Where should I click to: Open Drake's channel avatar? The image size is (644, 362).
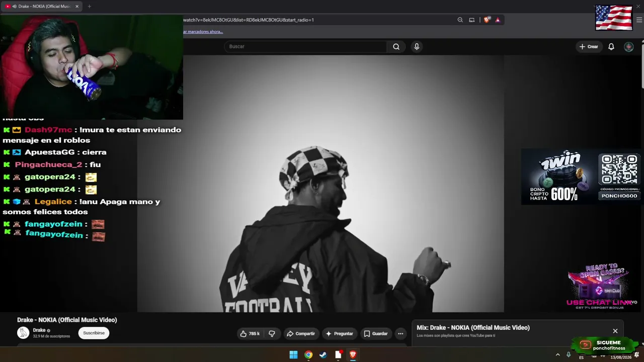(x=23, y=333)
